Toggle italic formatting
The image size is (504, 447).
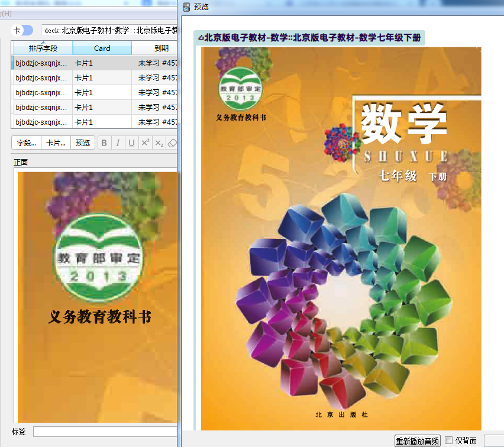point(118,142)
